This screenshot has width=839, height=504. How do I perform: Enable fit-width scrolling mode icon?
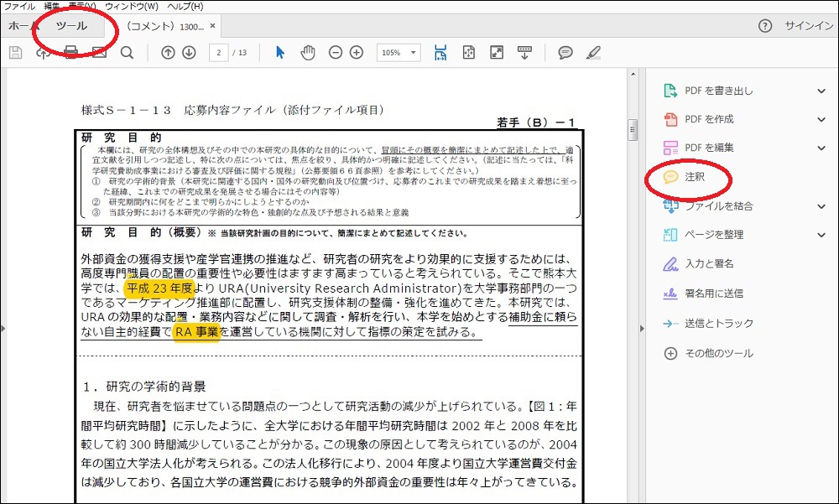click(x=440, y=53)
